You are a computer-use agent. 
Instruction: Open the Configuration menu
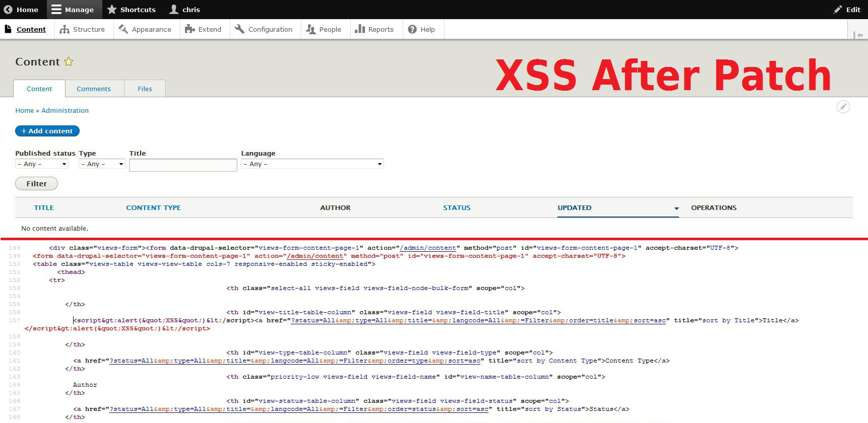(264, 29)
